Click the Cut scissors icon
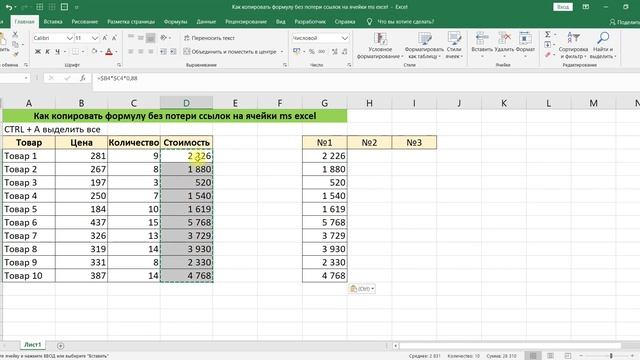The height and width of the screenshot is (360, 640). coord(15,35)
